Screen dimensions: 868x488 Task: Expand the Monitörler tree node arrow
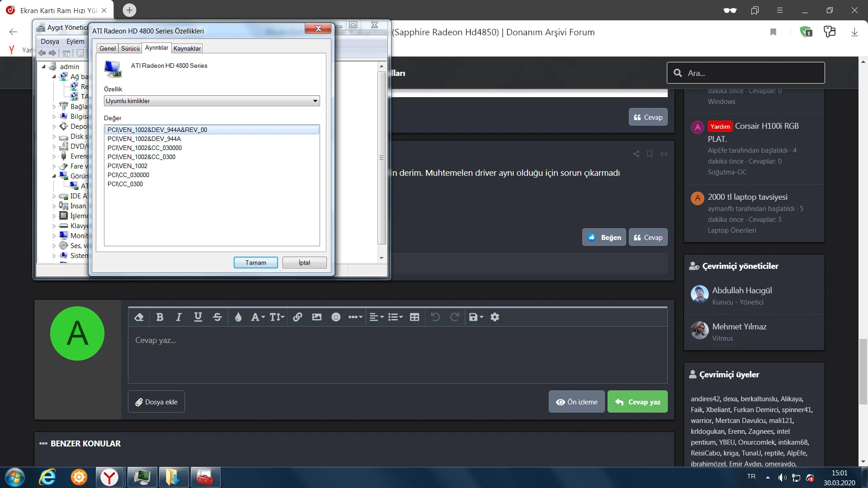coord(54,236)
